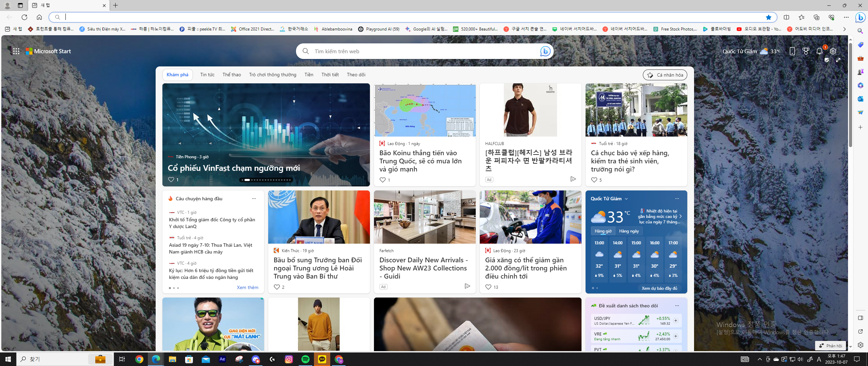868x366 pixels.
Task: Open Edge split screen icon
Action: [x=786, y=17]
